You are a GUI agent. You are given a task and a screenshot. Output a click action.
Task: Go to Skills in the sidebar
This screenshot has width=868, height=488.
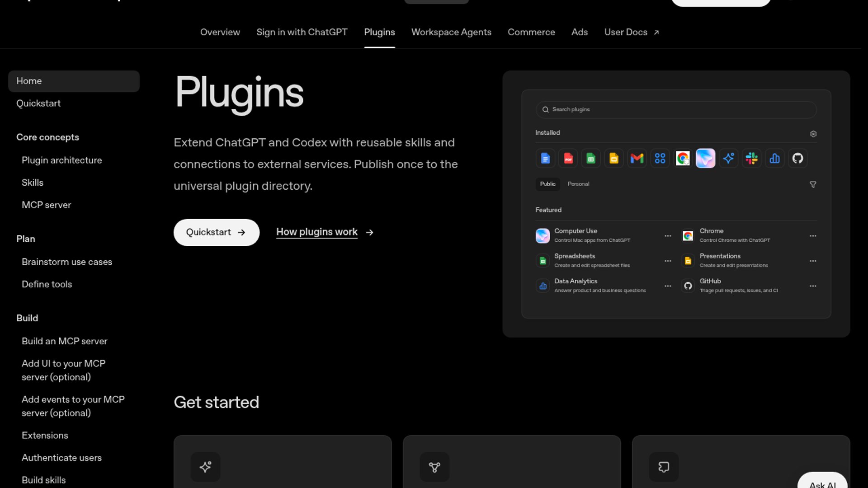33,183
